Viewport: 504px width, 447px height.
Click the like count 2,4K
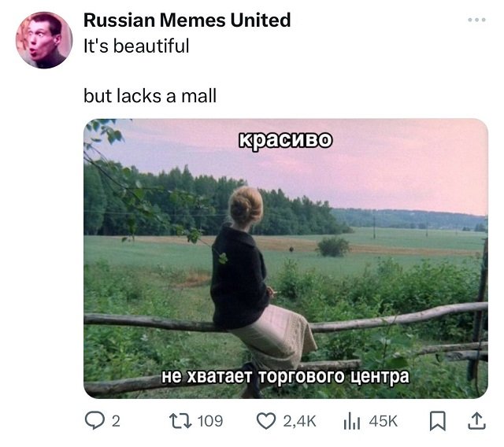point(299,421)
